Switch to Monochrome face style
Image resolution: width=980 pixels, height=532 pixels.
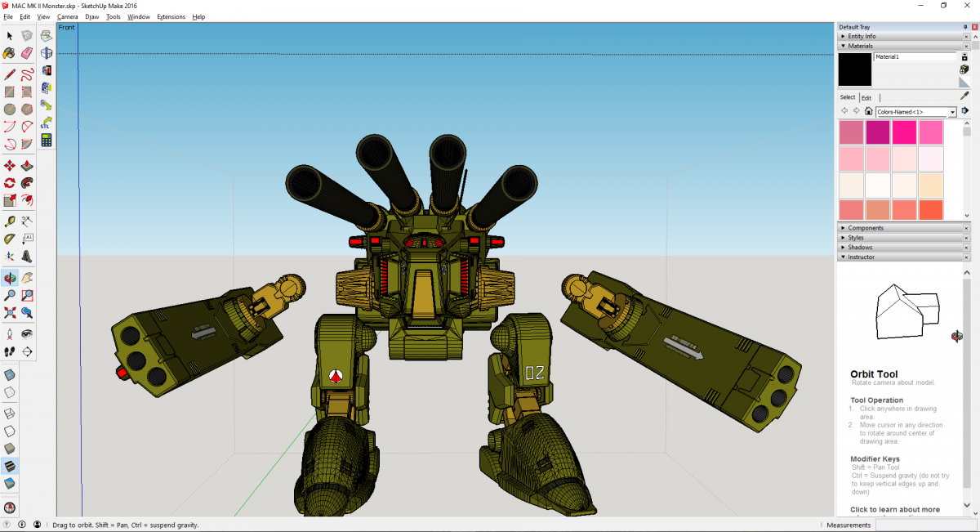click(x=10, y=482)
